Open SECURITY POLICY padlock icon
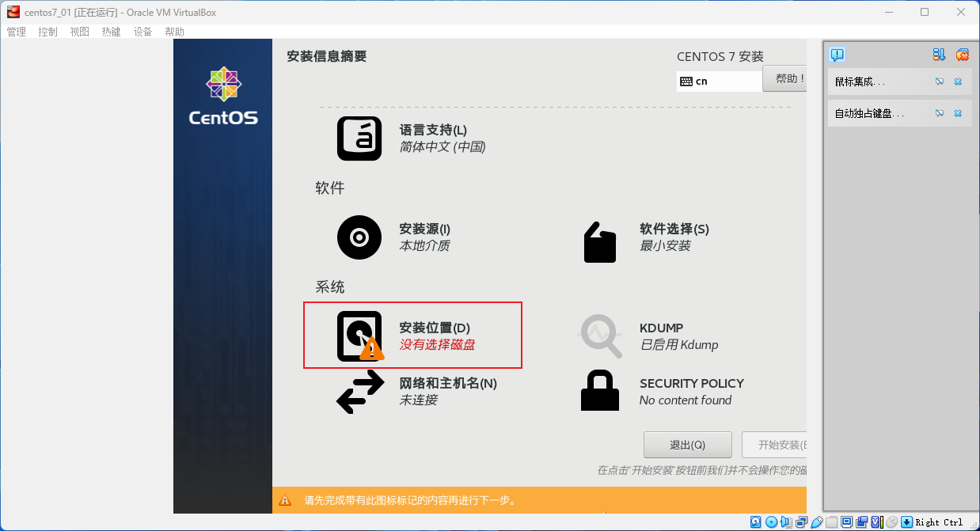 (x=600, y=392)
